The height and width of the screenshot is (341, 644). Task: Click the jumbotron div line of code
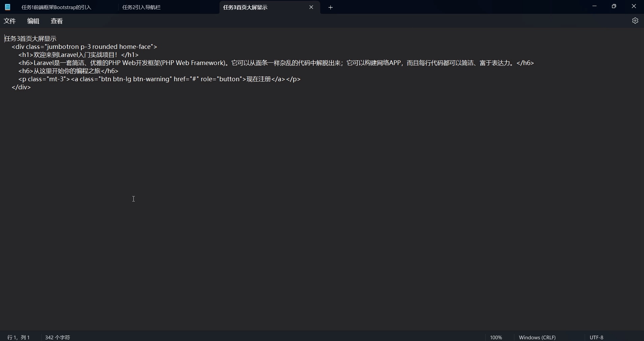84,47
